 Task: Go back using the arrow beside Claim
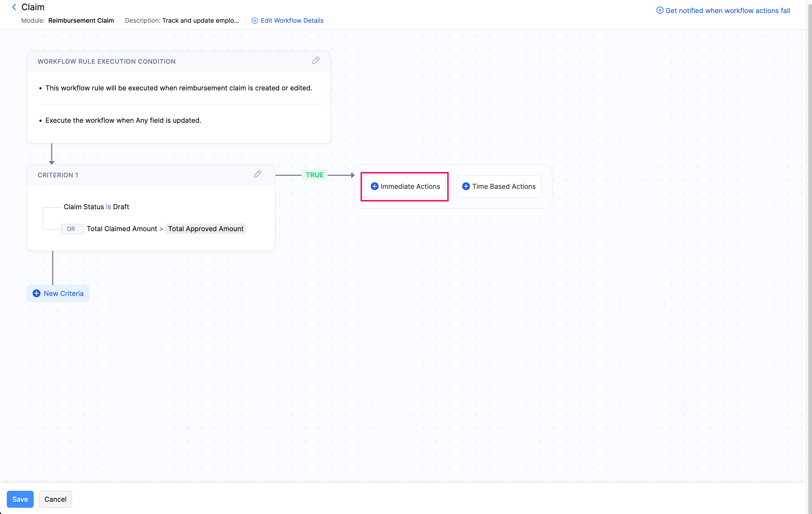coord(14,7)
